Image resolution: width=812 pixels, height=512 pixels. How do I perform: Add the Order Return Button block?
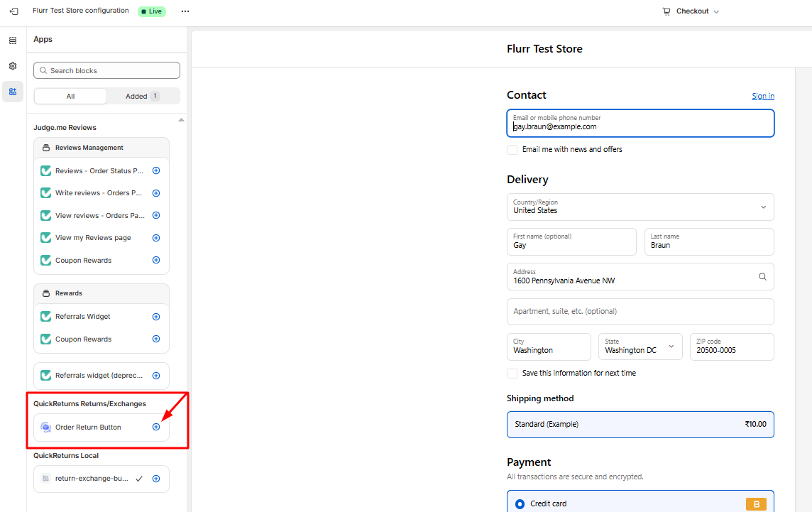(x=156, y=427)
